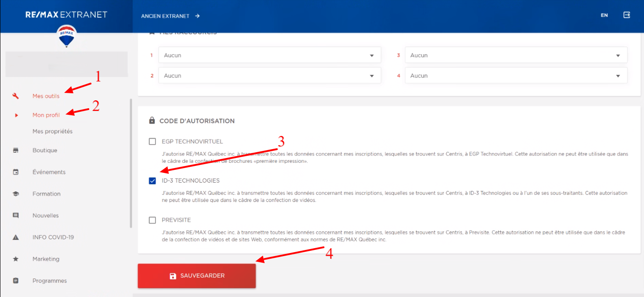The image size is (644, 297).
Task: Open shortcut dropdown number 2
Action: (269, 76)
